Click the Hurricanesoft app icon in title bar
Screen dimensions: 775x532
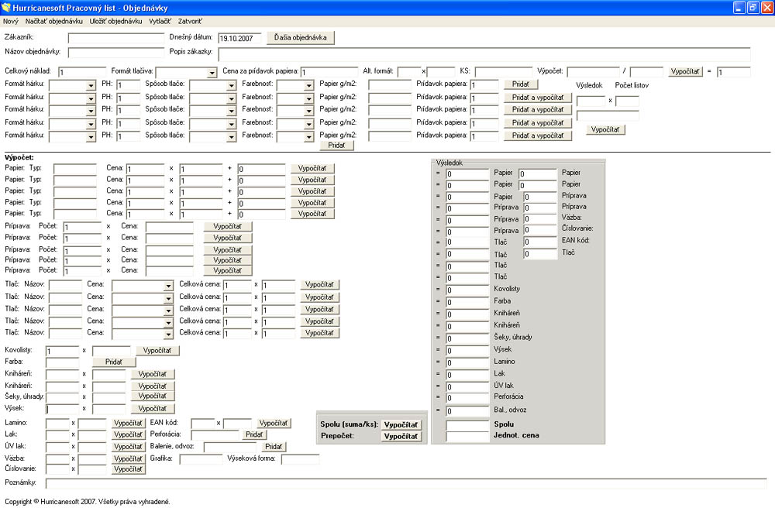(x=7, y=7)
